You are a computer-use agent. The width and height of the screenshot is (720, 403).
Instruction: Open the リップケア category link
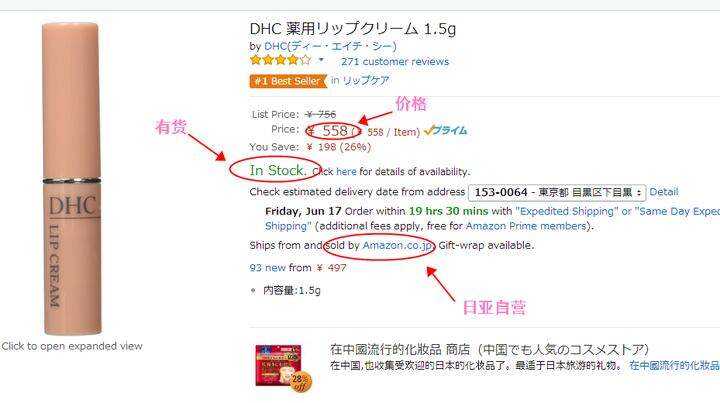(x=366, y=80)
